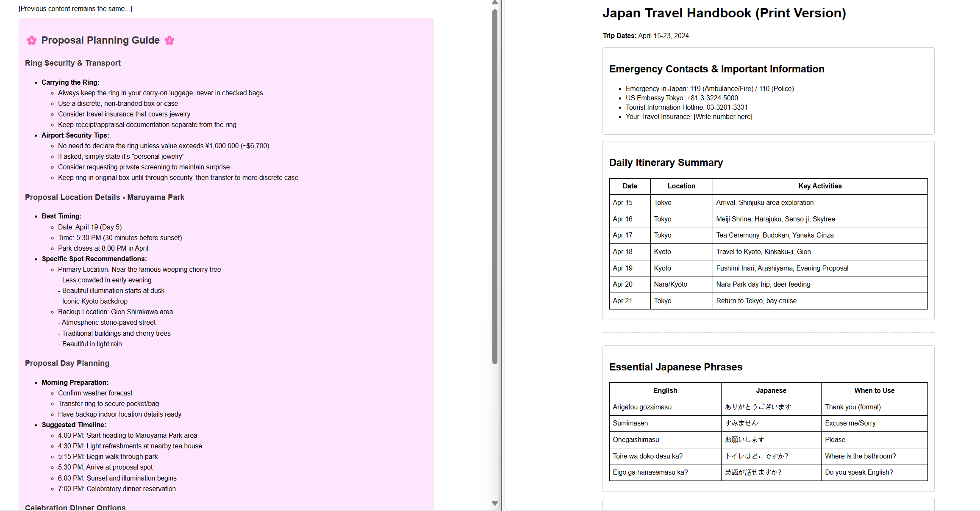Click the Ring Security & Transport subheading
980x511 pixels.
coord(73,63)
